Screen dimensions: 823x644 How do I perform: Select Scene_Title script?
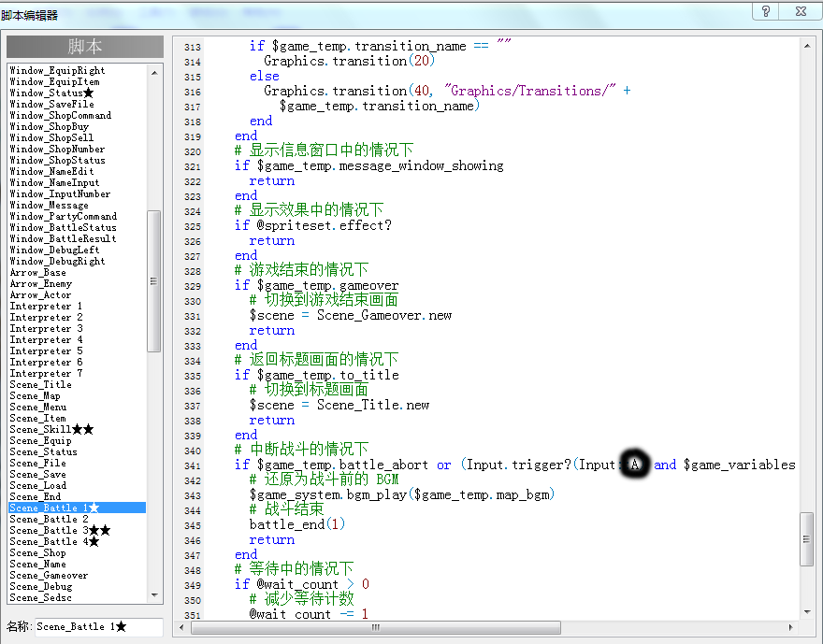(40, 384)
